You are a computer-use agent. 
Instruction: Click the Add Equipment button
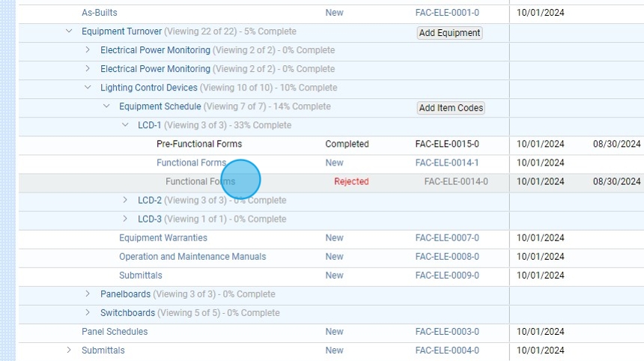click(x=449, y=33)
